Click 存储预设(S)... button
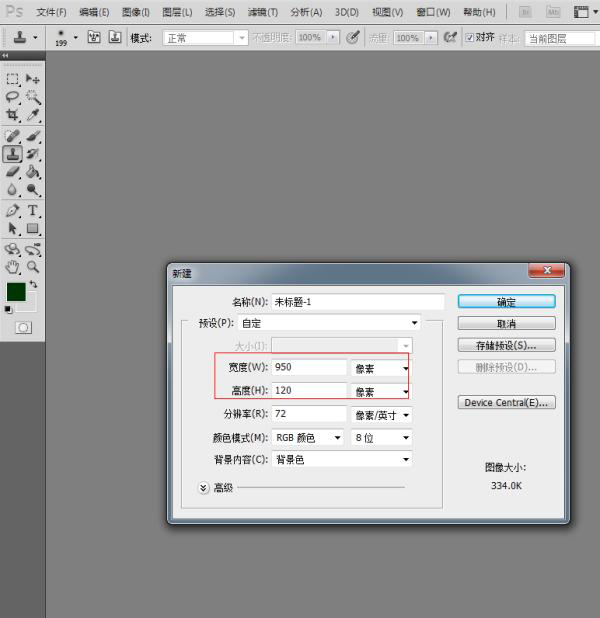The image size is (600, 618). [507, 345]
